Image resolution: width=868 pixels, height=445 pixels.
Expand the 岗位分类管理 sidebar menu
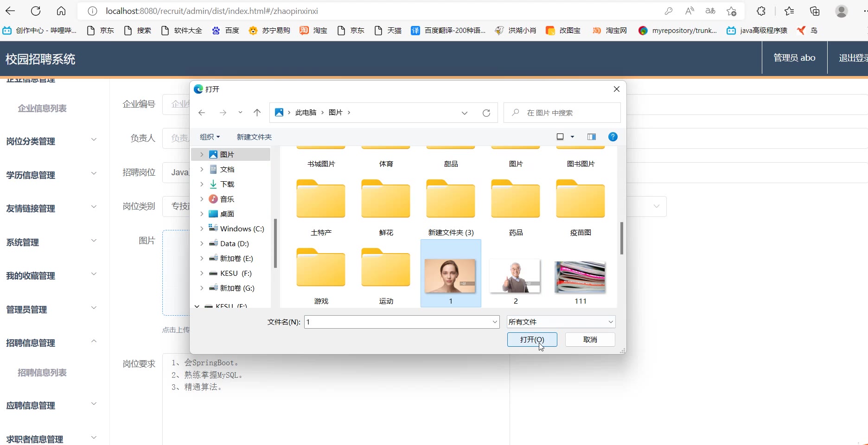point(51,141)
